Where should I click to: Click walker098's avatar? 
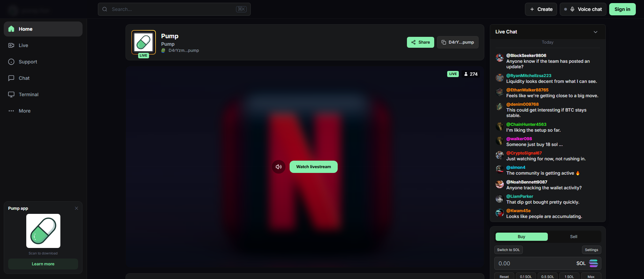pos(500,141)
